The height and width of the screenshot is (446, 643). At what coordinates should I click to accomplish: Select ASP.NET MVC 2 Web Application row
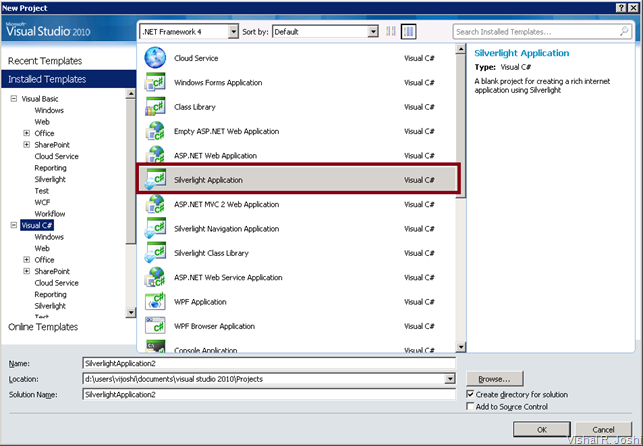pyautogui.click(x=297, y=204)
